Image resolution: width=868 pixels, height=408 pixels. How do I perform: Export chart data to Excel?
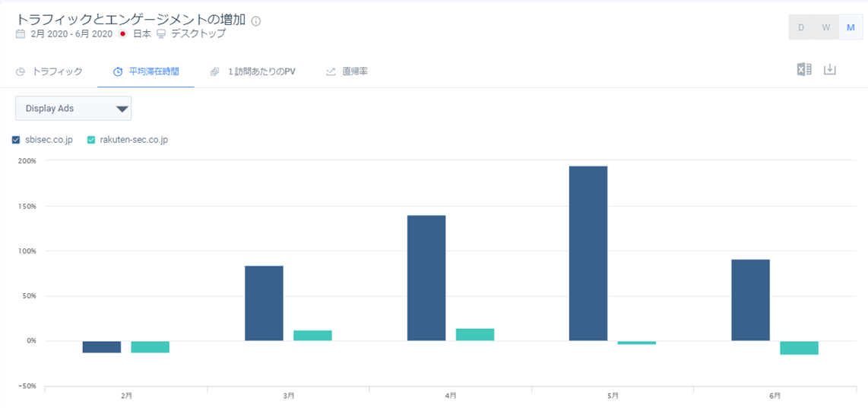pyautogui.click(x=804, y=70)
